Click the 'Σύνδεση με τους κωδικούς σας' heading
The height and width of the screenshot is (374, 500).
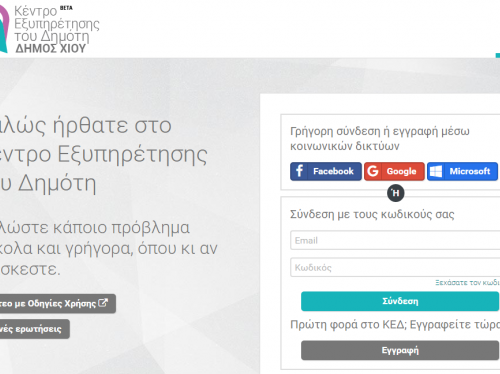click(372, 214)
